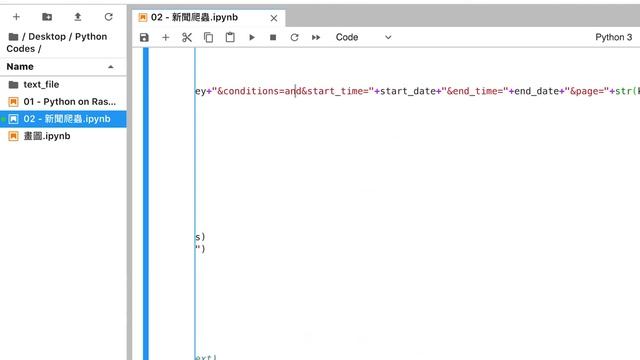Image resolution: width=640 pixels, height=360 pixels.
Task: Restart the kernel
Action: (294, 38)
